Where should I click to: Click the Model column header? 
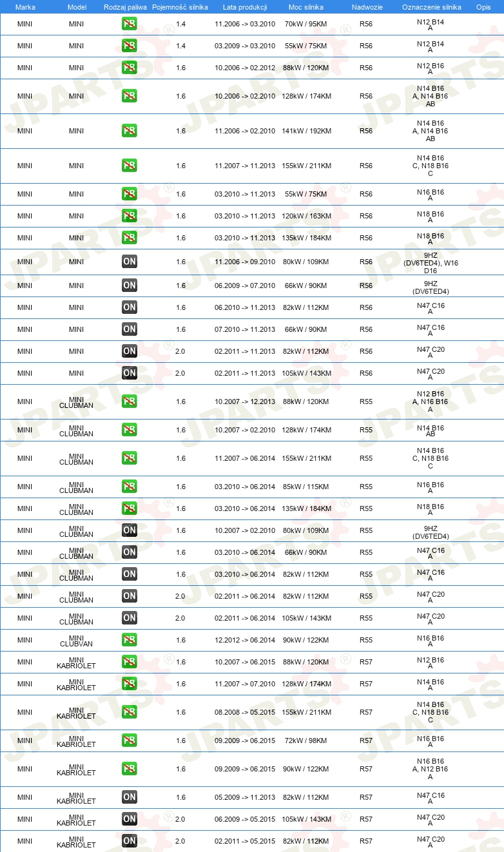coord(77,7)
